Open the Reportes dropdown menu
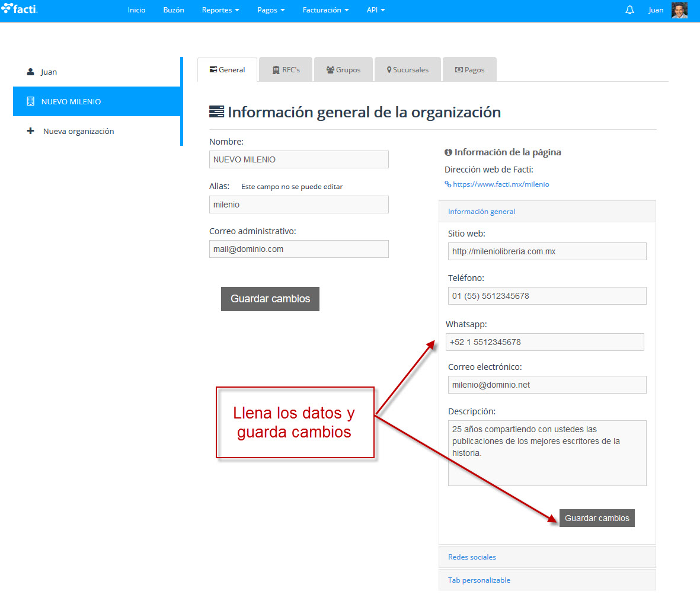 [220, 10]
